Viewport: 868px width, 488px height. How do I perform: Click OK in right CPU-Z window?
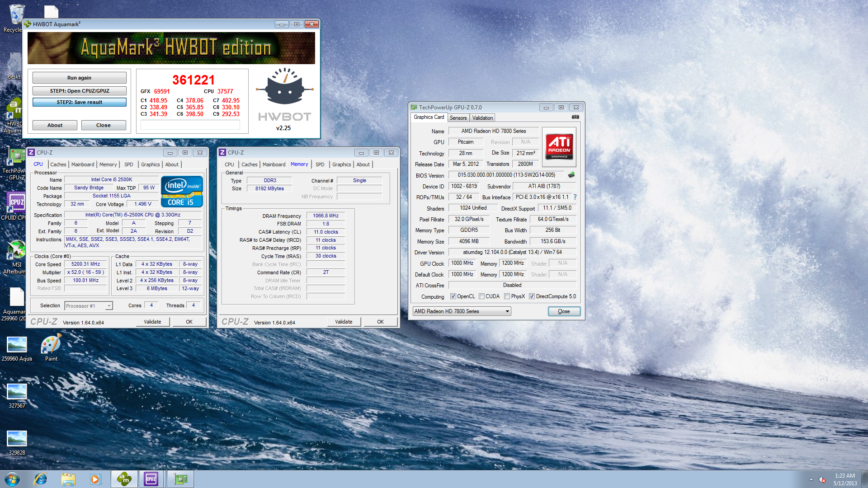point(381,322)
